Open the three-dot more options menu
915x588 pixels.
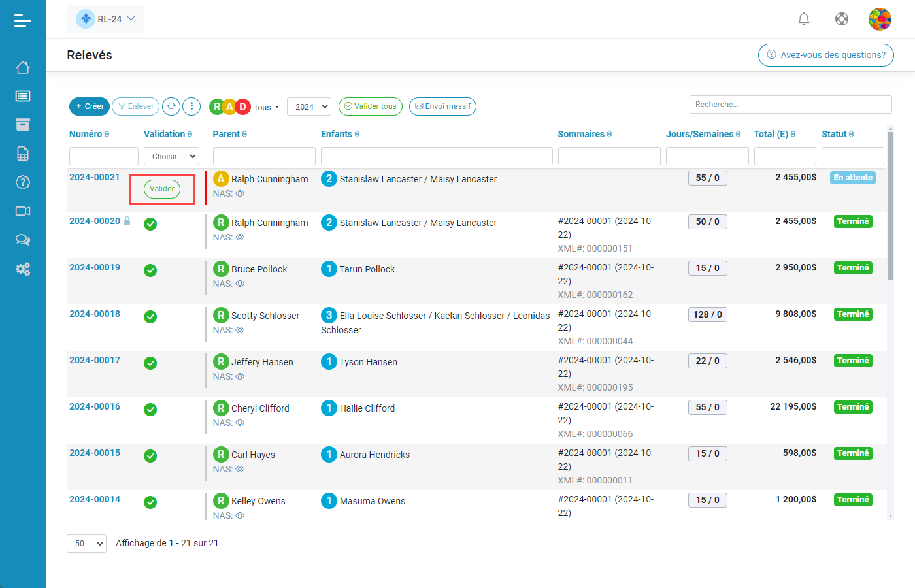point(191,106)
